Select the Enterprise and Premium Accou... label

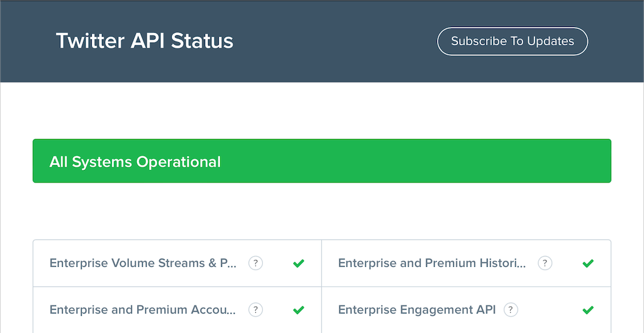pos(143,310)
